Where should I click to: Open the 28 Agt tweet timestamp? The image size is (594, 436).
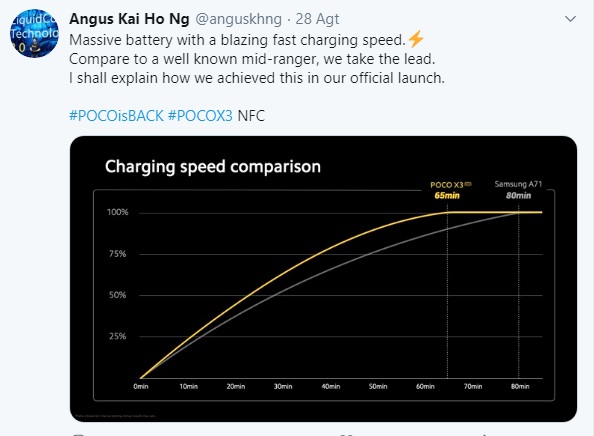[x=317, y=19]
